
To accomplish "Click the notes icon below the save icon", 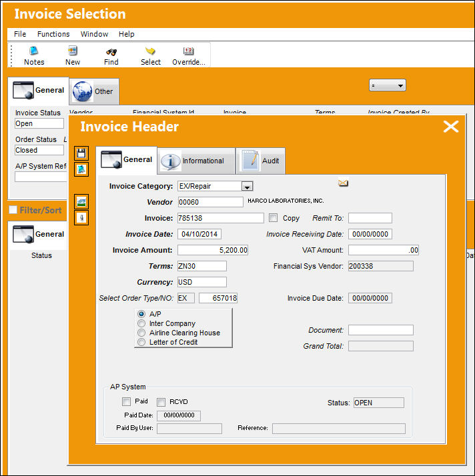I will coord(81,169).
